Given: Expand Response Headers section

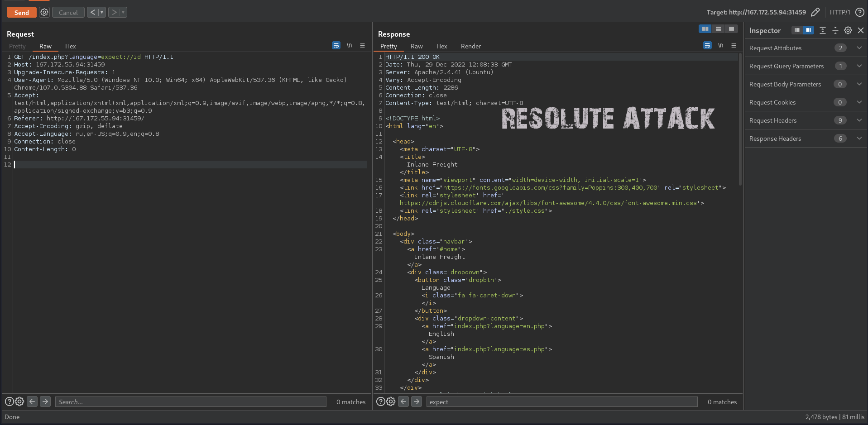Looking at the screenshot, I should pyautogui.click(x=859, y=138).
